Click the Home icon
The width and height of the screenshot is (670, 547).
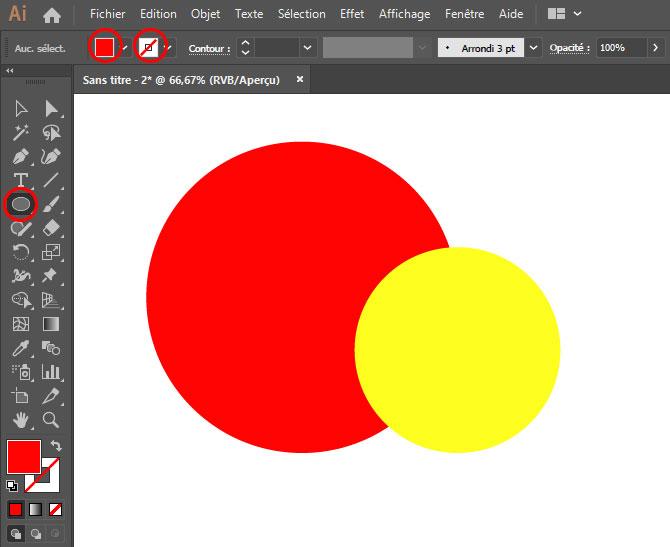tap(52, 15)
